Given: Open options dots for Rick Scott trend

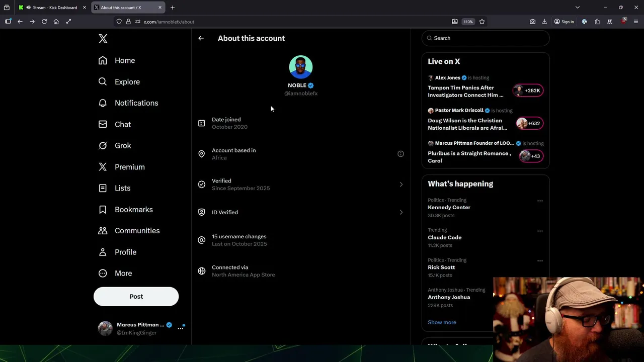Looking at the screenshot, I should pos(540,261).
